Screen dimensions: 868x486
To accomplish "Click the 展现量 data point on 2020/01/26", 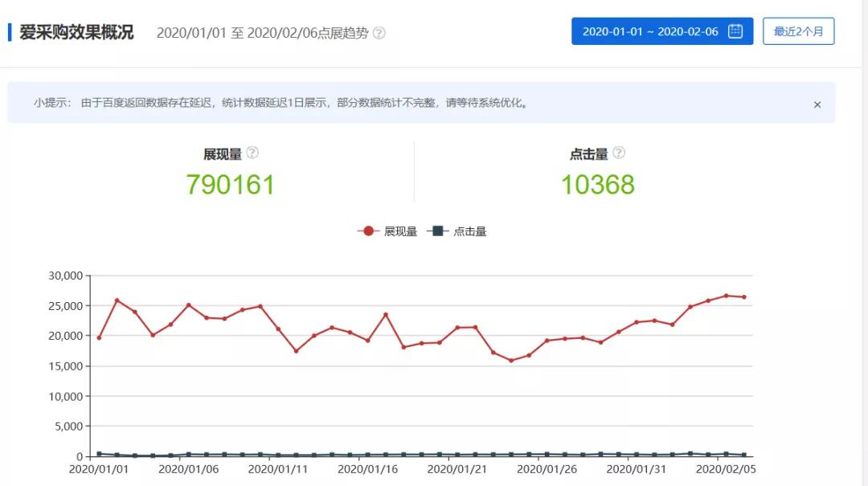I will click(x=547, y=341).
